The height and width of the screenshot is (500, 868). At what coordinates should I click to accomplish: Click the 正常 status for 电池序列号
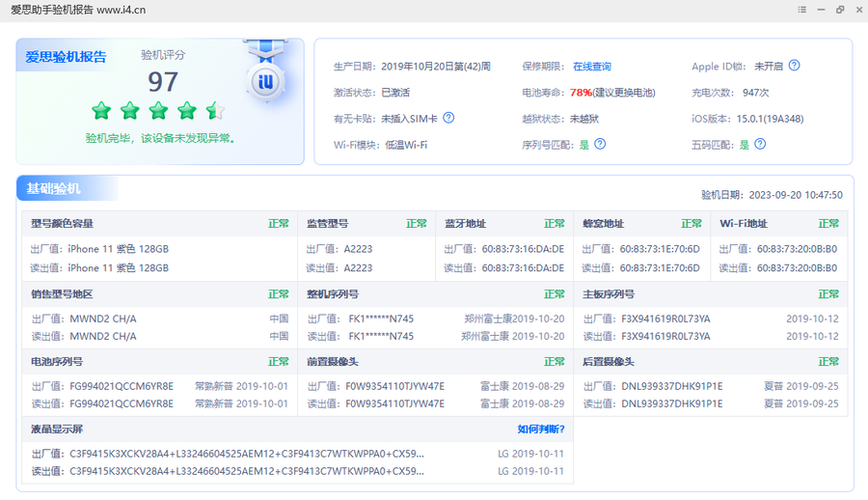[279, 361]
